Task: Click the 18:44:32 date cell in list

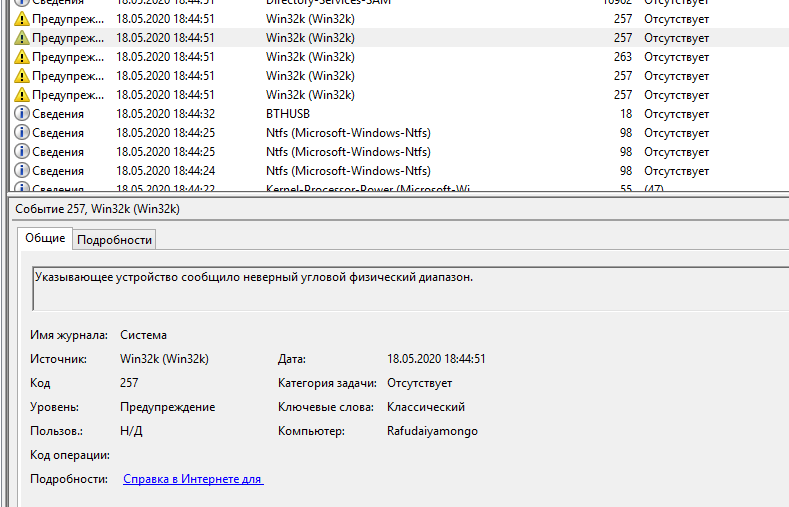Action: coord(165,114)
